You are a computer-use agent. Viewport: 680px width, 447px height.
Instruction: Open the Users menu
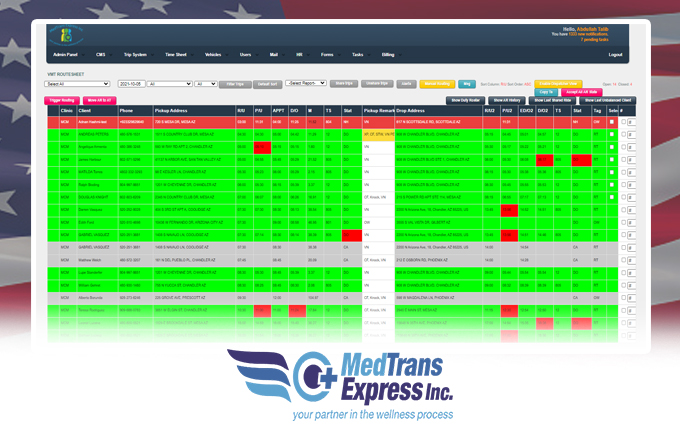tap(245, 55)
